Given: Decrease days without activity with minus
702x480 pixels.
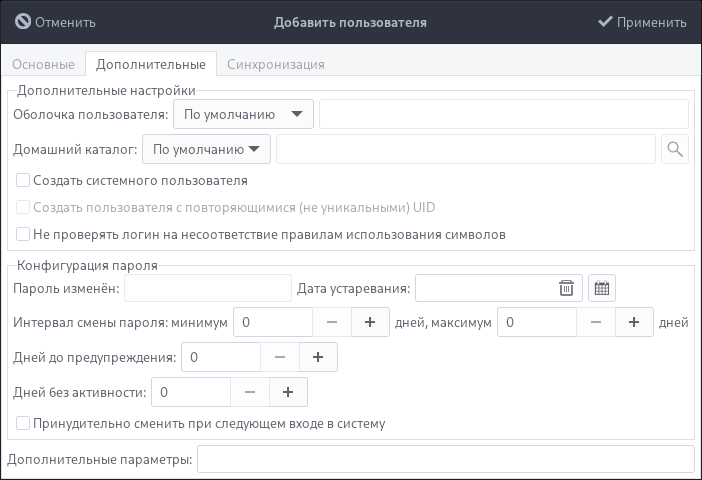Looking at the screenshot, I should coord(250,392).
